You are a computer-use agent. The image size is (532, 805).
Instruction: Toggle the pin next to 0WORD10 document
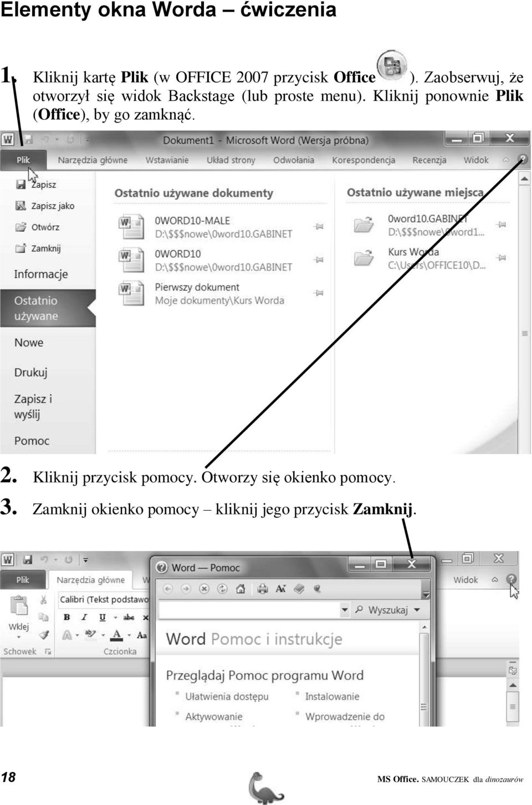point(319,259)
